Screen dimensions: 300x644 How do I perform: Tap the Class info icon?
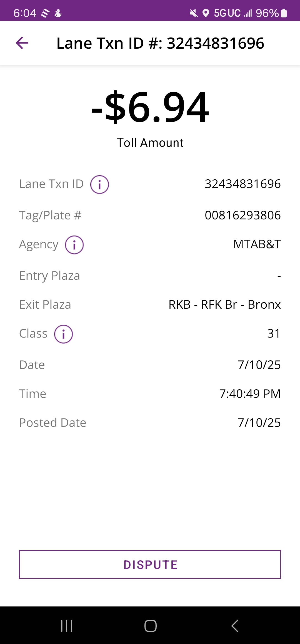(x=63, y=334)
